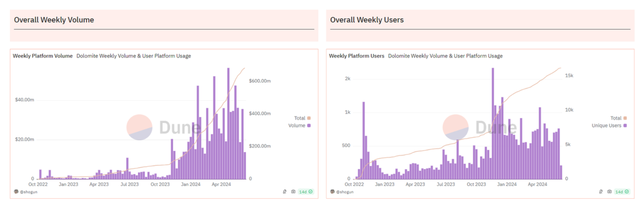Screen dimensions: 644x210
Task: Click the purple Volume legend color swatch
Action: tap(309, 125)
